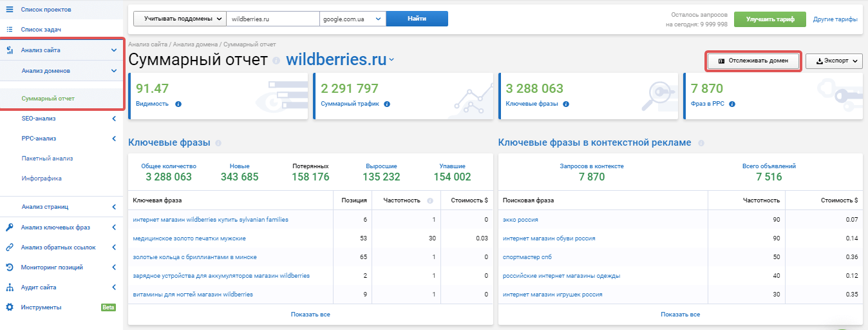
Task: Click the Отслеживать домен button
Action: pos(754,61)
